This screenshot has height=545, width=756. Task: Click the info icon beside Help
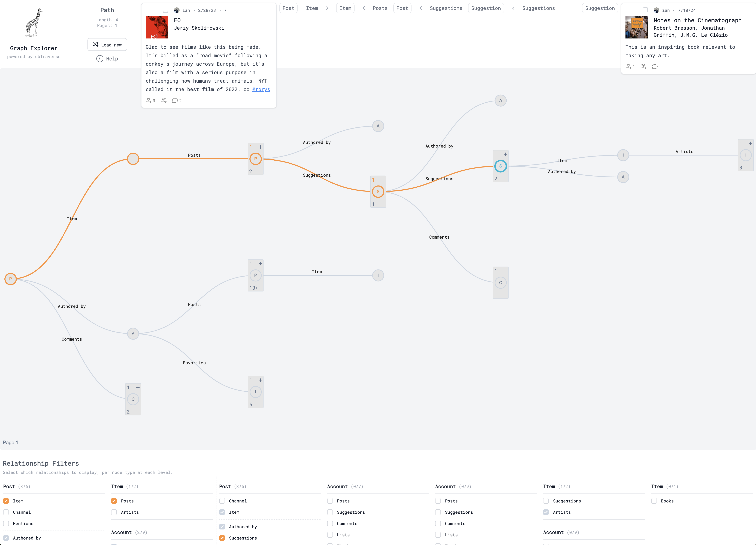pos(100,59)
